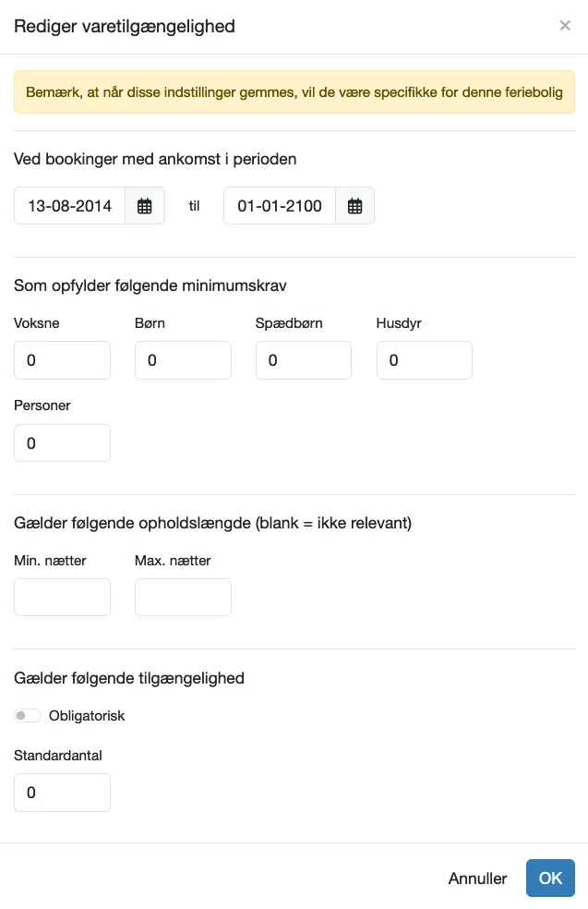
Task: Open the calendar picker for the start date
Action: [145, 205]
